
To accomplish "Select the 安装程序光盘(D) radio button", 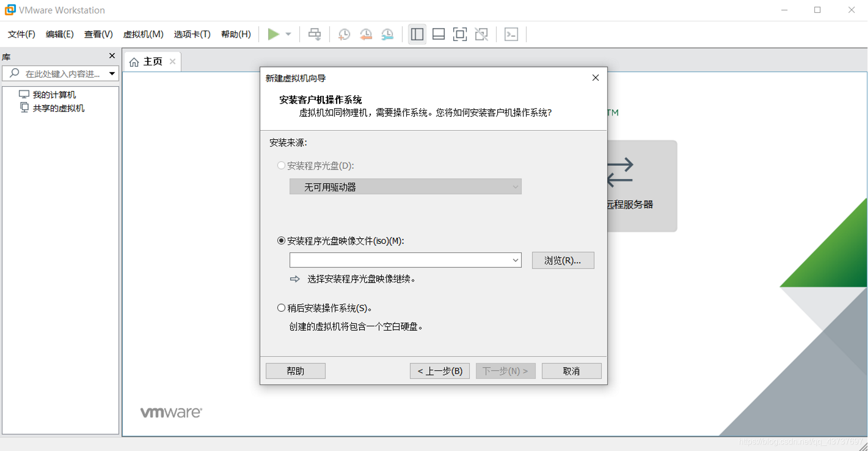I will pos(281,165).
